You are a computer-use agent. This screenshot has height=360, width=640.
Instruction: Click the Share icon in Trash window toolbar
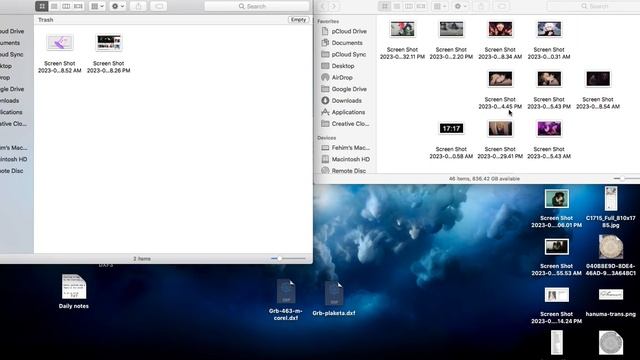[138, 6]
